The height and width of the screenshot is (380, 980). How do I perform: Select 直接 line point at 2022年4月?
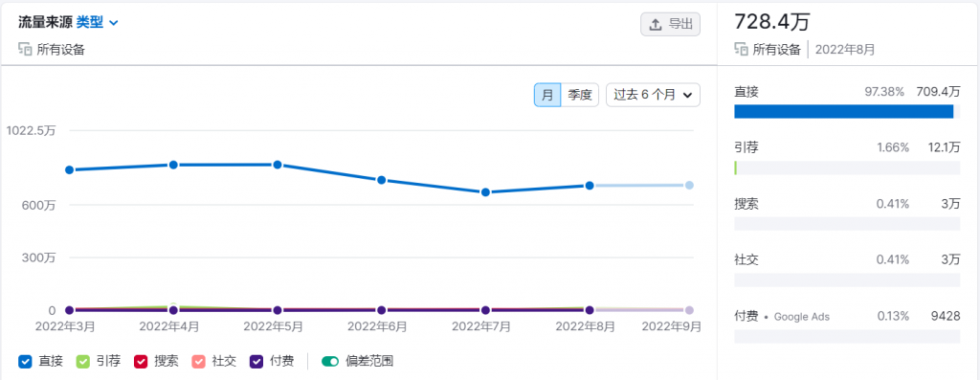pyautogui.click(x=173, y=165)
